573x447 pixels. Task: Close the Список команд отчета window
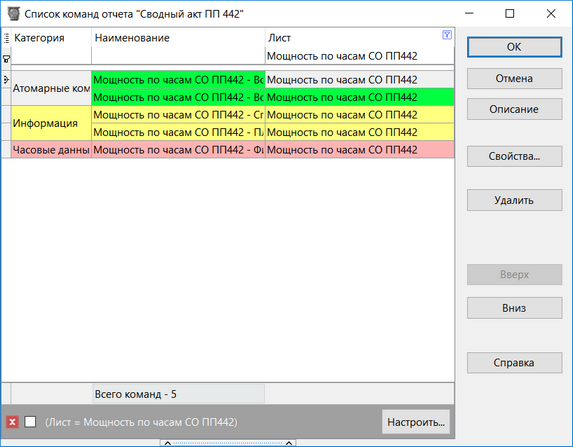pos(551,14)
